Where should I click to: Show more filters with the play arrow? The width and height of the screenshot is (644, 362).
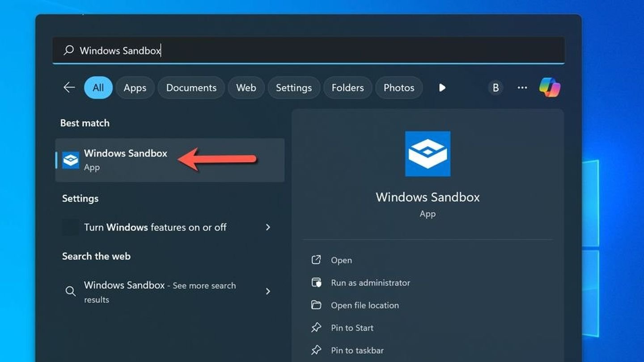coord(442,88)
